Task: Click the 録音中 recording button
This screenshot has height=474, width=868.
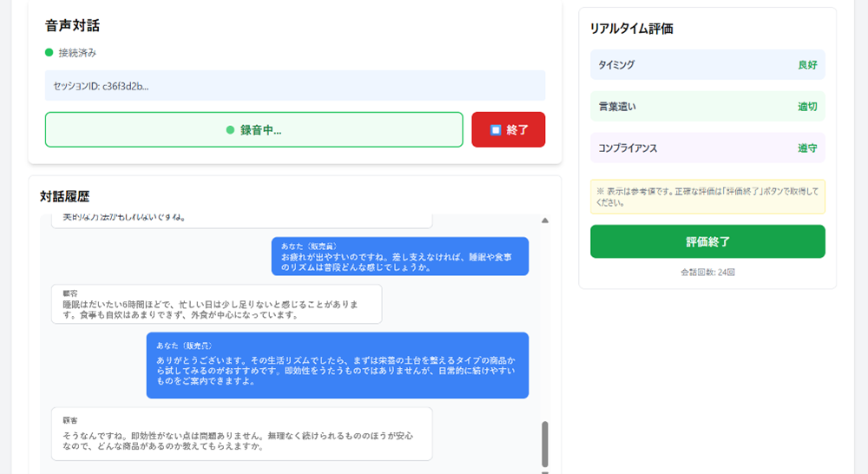Action: (x=253, y=129)
